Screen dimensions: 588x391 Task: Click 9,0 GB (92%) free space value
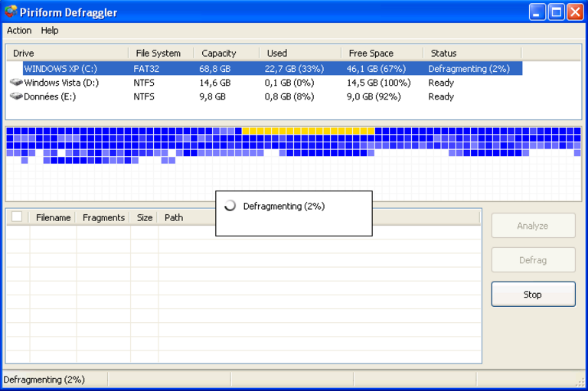[374, 96]
